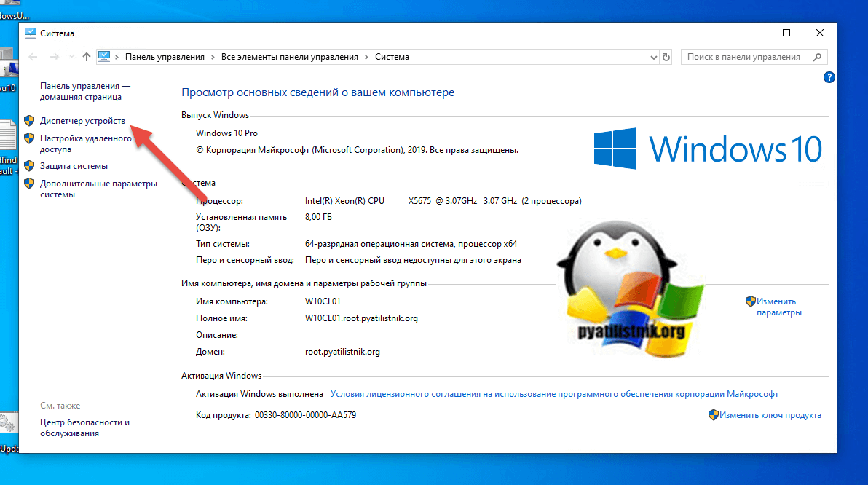Image resolution: width=868 pixels, height=485 pixels.
Task: Click the computer icon in address bar
Action: [104, 57]
